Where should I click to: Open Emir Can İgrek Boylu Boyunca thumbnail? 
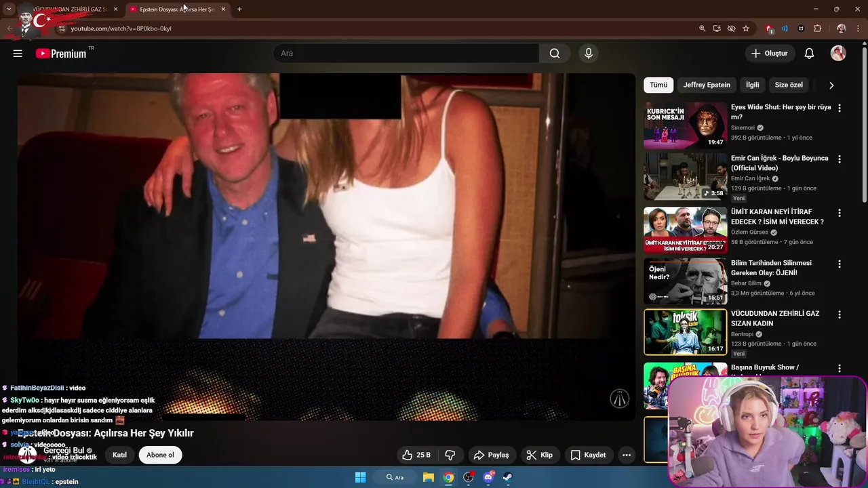(x=685, y=176)
